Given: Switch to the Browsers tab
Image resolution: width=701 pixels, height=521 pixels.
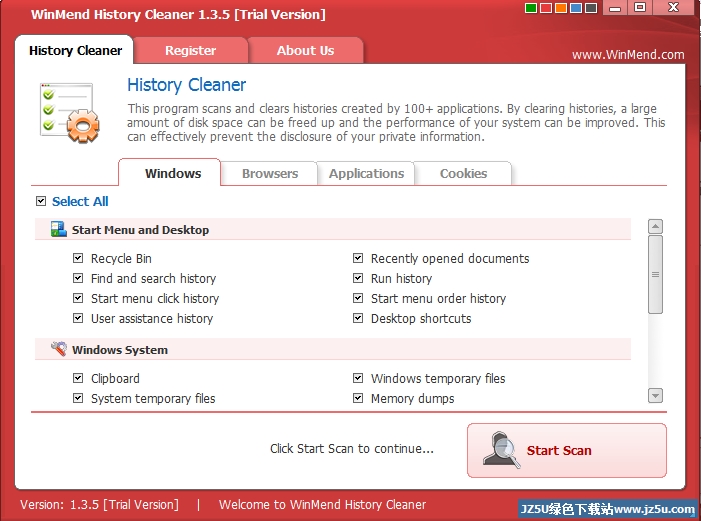Looking at the screenshot, I should pyautogui.click(x=270, y=174).
